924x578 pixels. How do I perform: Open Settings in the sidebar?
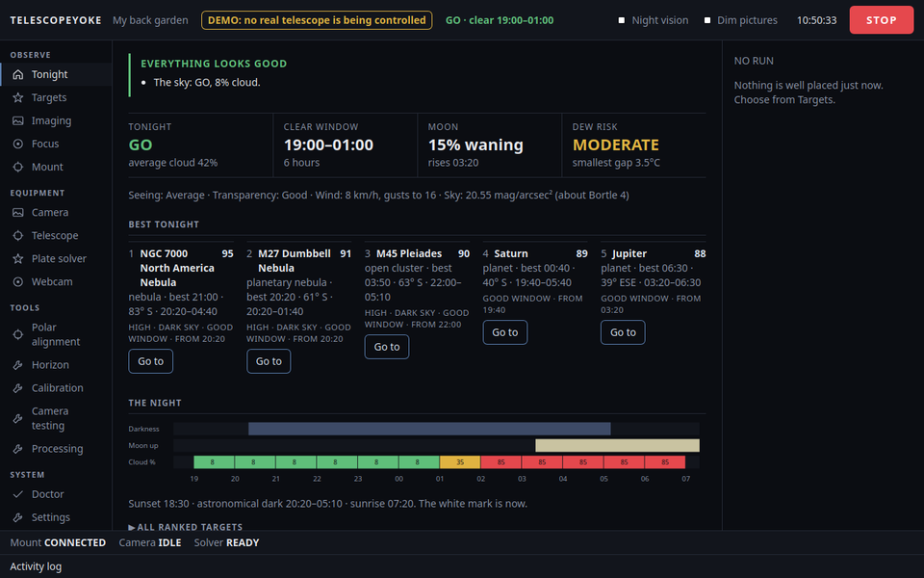56,516
